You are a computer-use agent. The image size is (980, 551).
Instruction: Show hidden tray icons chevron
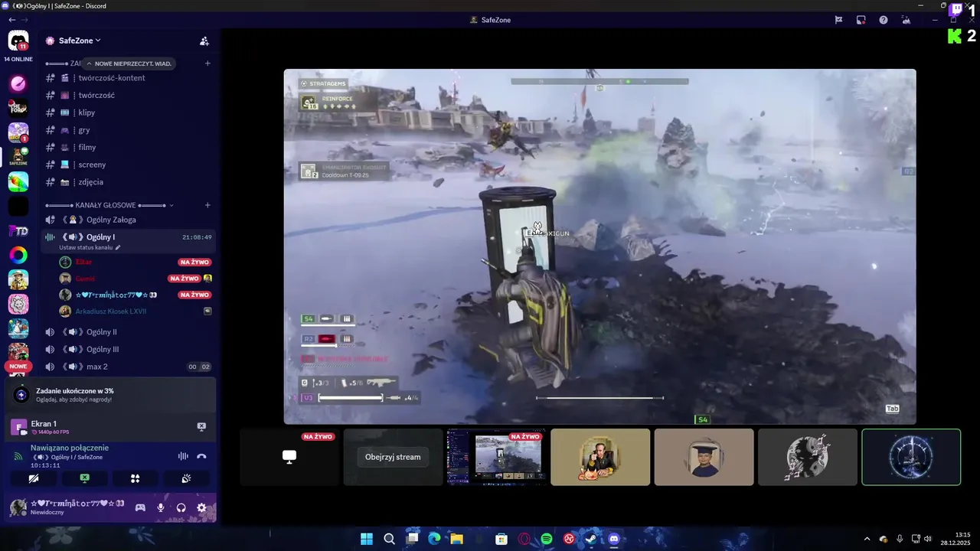click(x=867, y=539)
